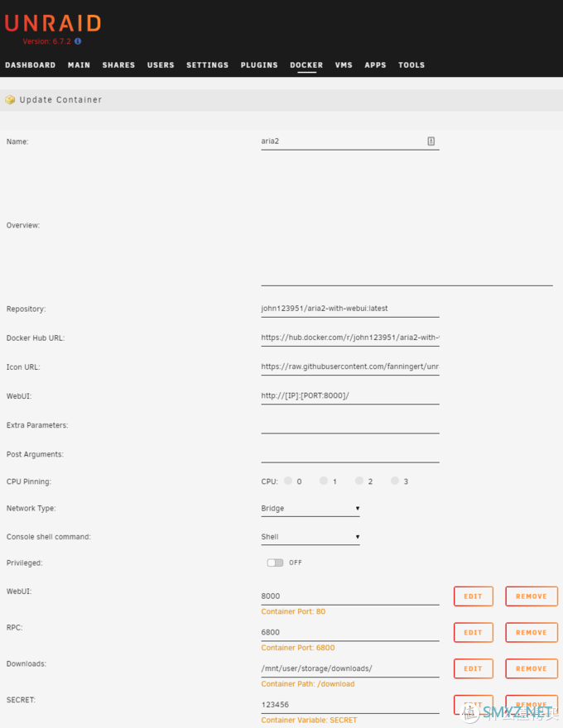Click the WebUI URL template field
Screen dimensions: 563x728
pyautogui.click(x=349, y=396)
